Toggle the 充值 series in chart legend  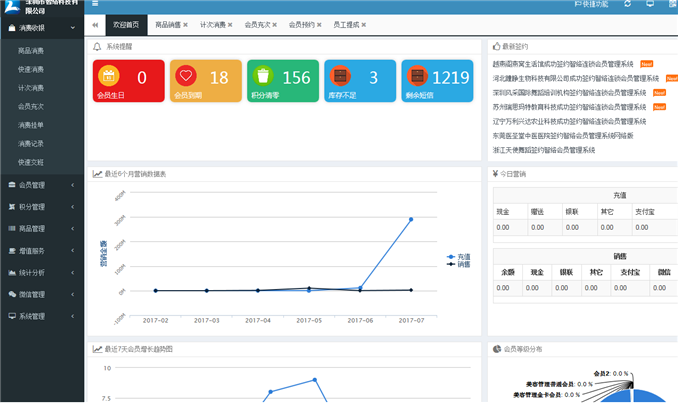[x=459, y=257]
